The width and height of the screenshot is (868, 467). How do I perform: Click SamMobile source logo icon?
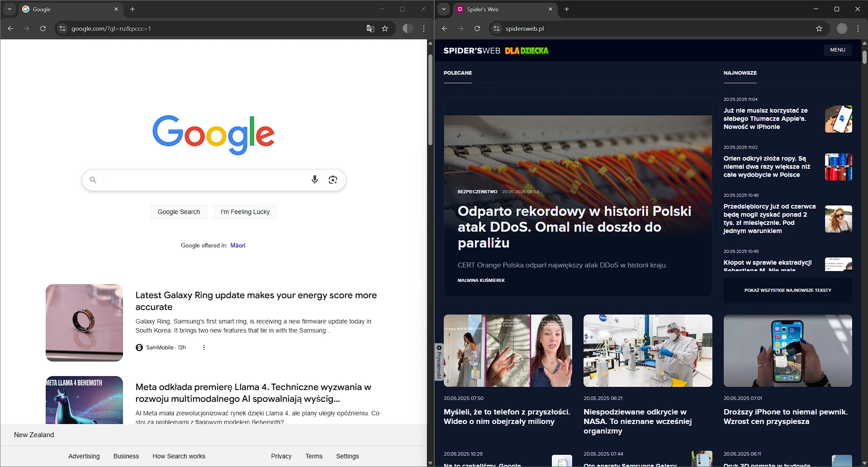tap(139, 348)
